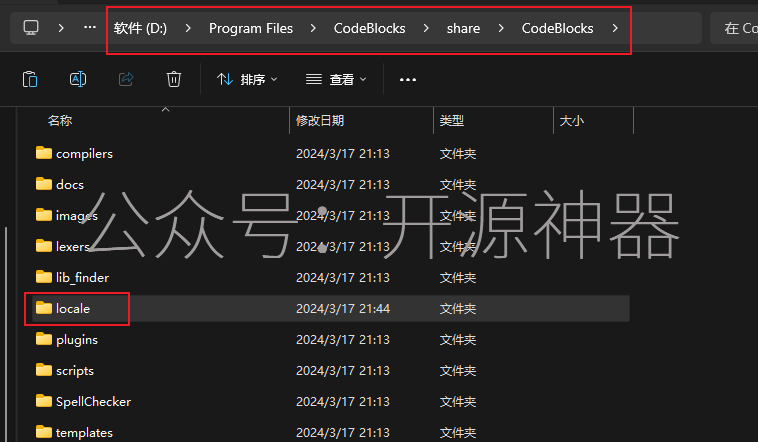This screenshot has width=758, height=442.
Task: Select the compilers folder icon
Action: click(x=44, y=153)
